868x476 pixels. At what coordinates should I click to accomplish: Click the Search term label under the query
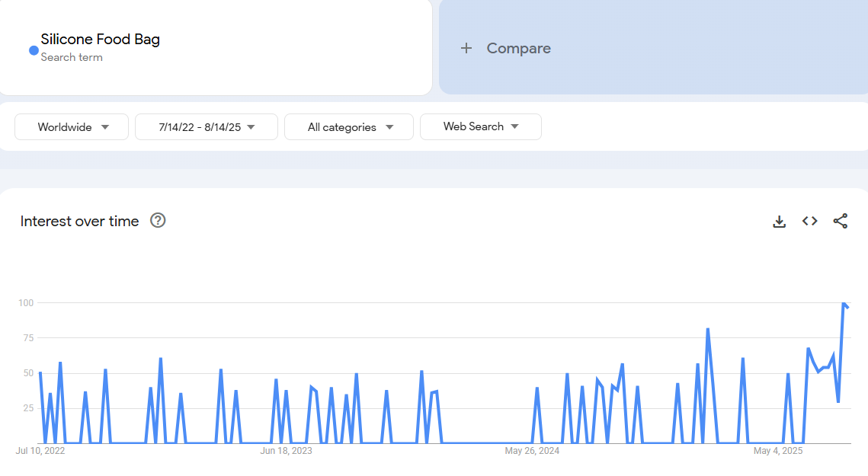72,58
